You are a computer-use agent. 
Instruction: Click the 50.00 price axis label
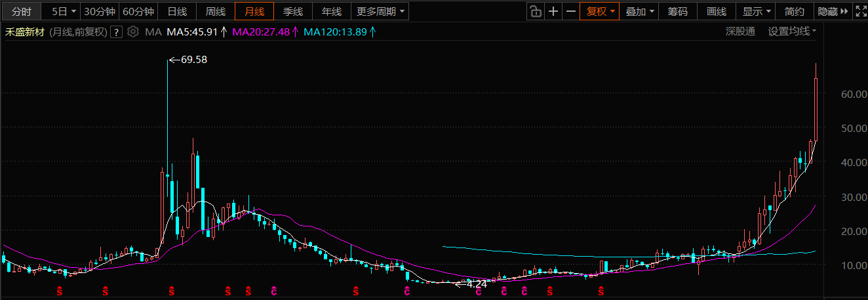[854, 129]
